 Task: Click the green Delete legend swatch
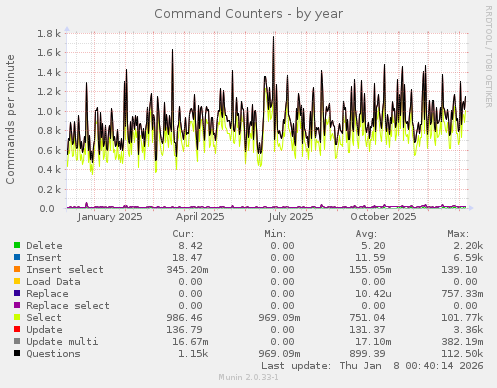pos(17,245)
